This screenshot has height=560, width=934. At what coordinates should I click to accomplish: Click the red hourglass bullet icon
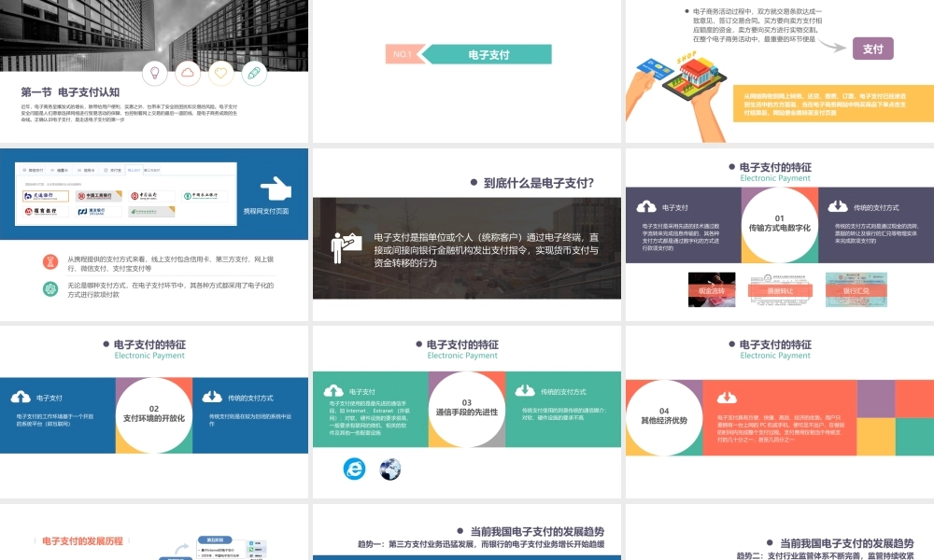click(50, 261)
